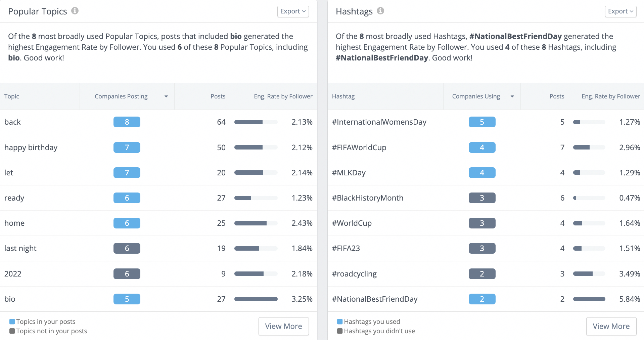Click the sort arrow on Companies Posting
644x340 pixels.
(x=166, y=96)
